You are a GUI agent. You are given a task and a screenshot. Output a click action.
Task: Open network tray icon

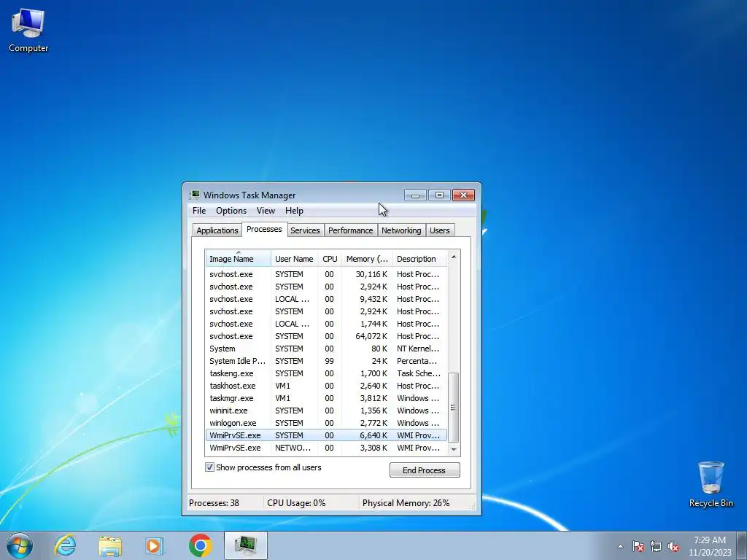tap(656, 547)
